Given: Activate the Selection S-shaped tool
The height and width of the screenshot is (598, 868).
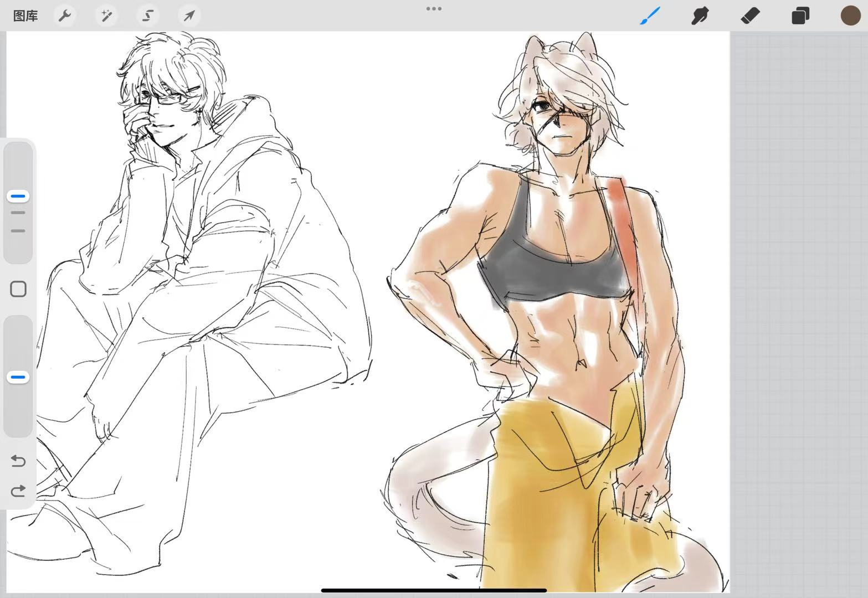Looking at the screenshot, I should coord(147,16).
